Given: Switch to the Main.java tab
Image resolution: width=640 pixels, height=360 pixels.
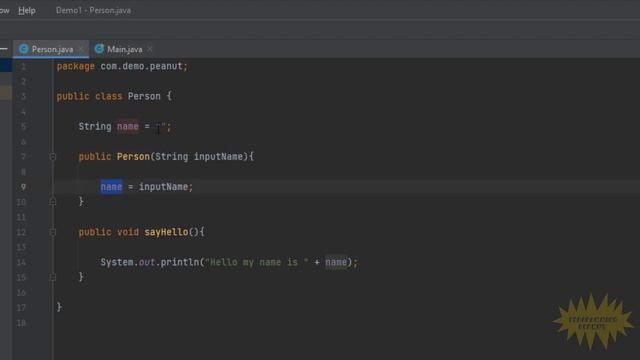Looking at the screenshot, I should 124,49.
